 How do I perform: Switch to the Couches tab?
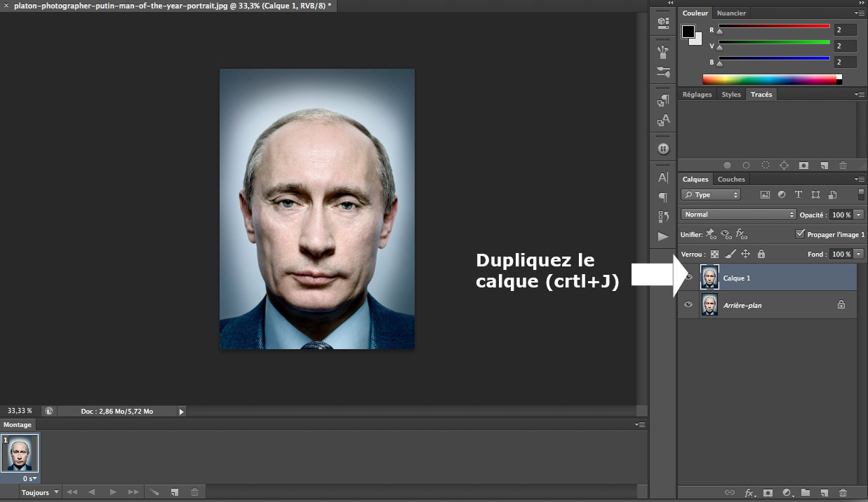[x=731, y=179]
